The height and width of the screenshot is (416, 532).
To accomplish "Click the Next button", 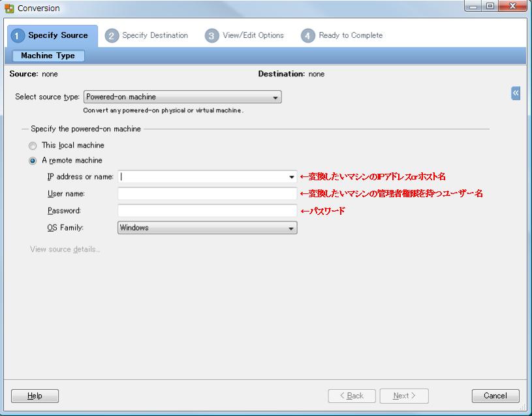I will 404,396.
